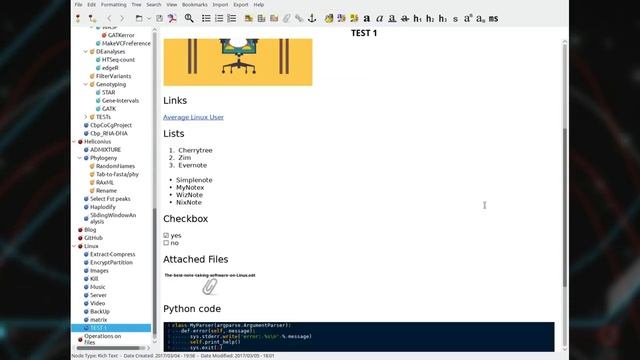Select the ADMIXTURE tree node
Image resolution: width=640 pixels, height=360 pixels.
pos(105,150)
